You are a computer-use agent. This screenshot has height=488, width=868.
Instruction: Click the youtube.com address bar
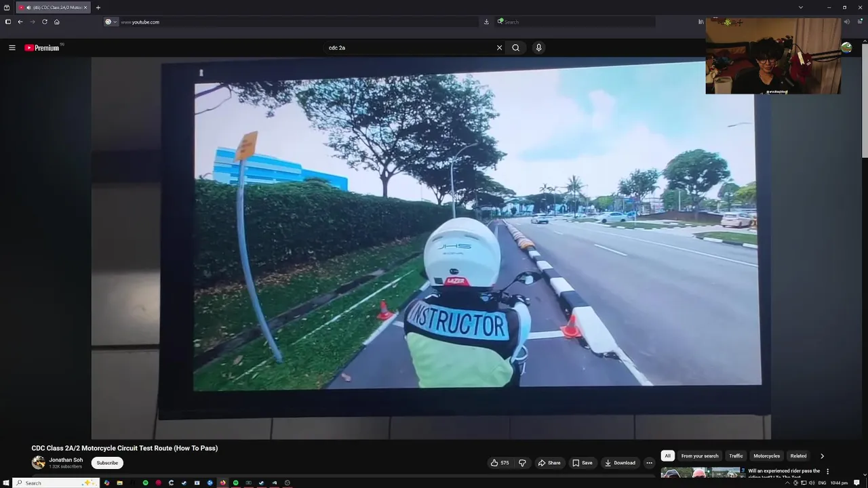click(292, 22)
